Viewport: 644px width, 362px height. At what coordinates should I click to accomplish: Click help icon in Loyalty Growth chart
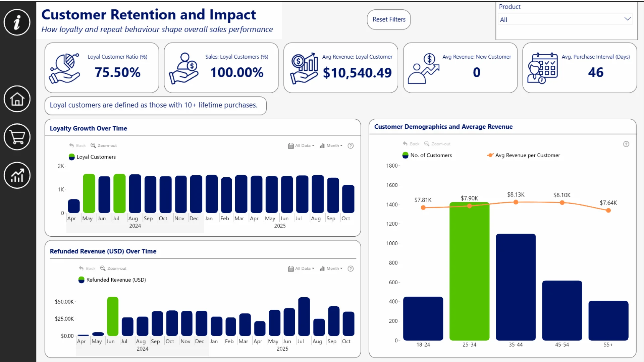[x=351, y=146]
